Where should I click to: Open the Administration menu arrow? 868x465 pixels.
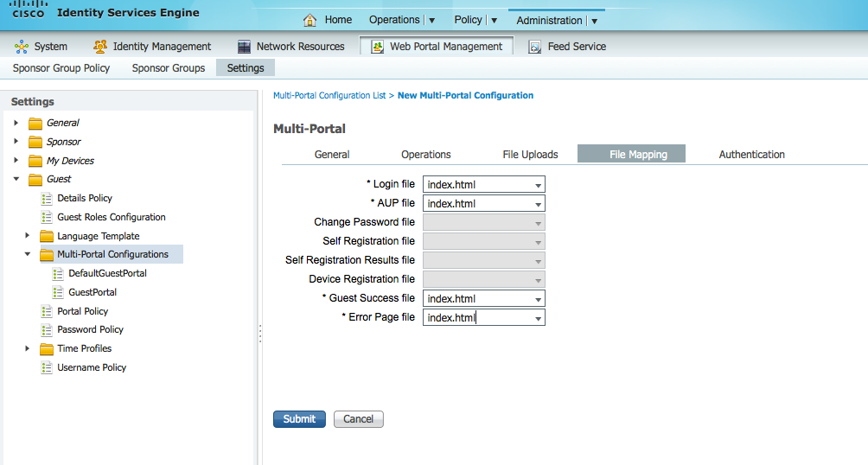point(595,21)
